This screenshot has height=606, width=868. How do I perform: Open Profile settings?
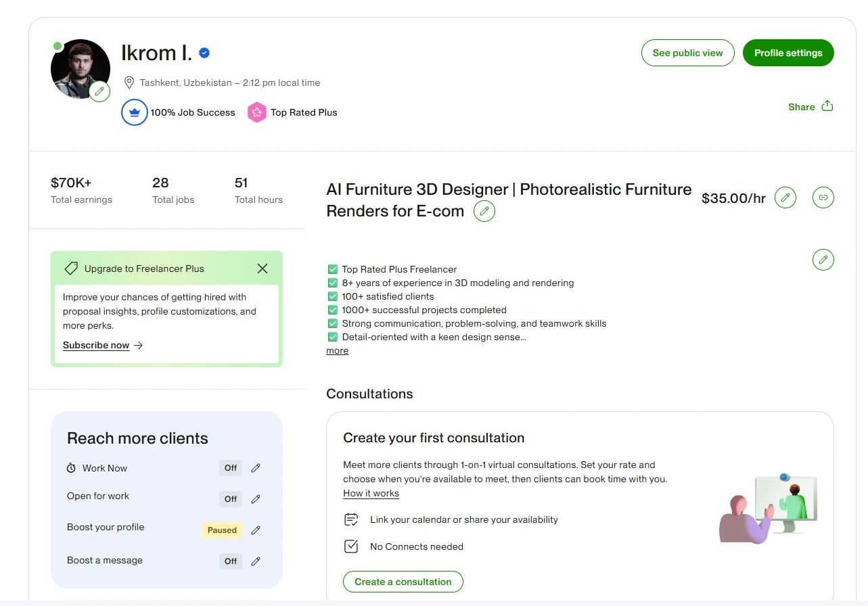788,53
